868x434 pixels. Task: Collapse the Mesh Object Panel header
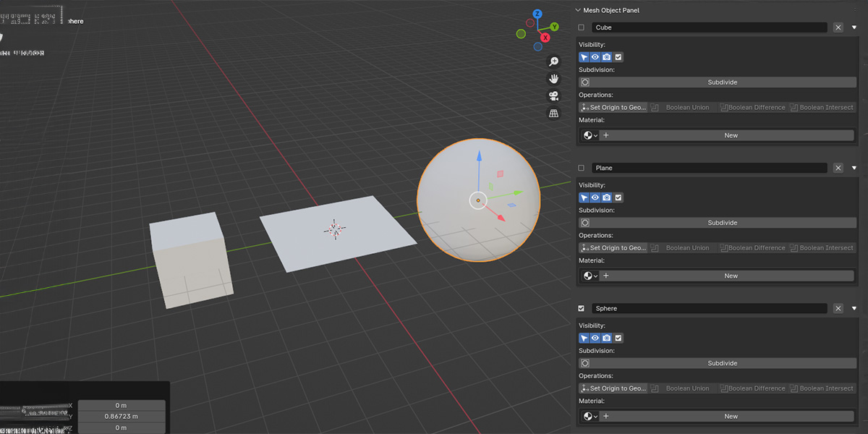click(576, 10)
